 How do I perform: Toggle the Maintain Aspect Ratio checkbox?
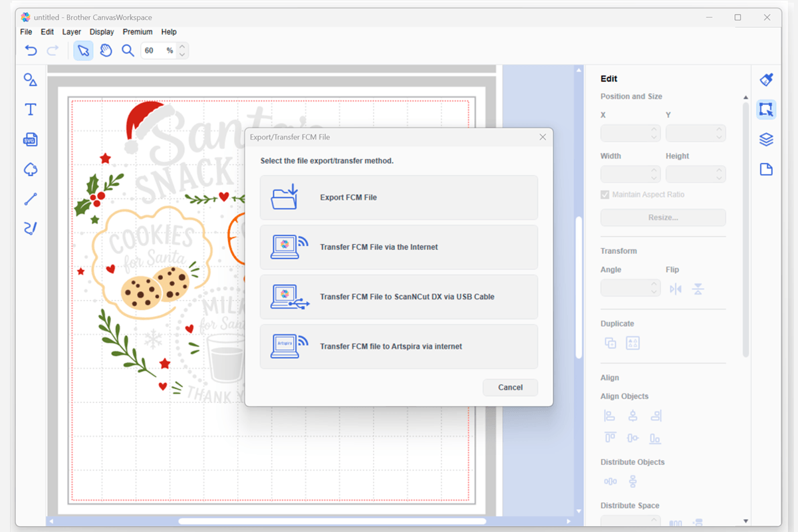[x=604, y=195]
